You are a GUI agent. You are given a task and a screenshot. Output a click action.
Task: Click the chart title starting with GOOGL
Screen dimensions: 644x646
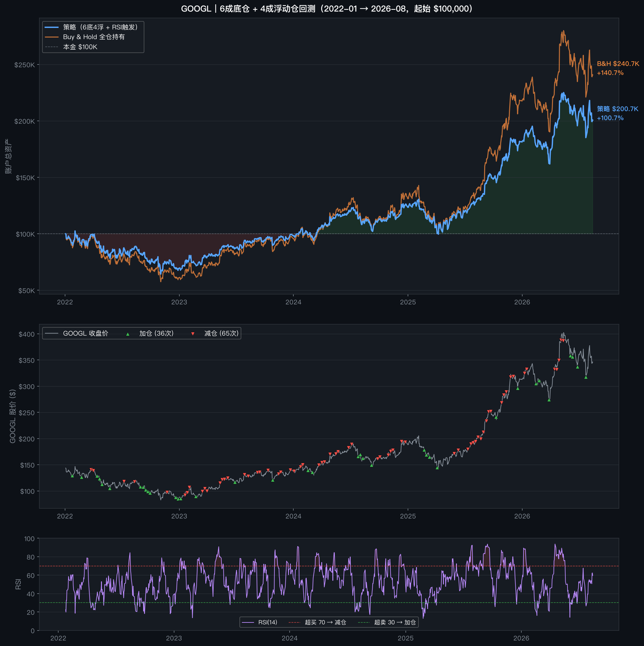pos(327,9)
